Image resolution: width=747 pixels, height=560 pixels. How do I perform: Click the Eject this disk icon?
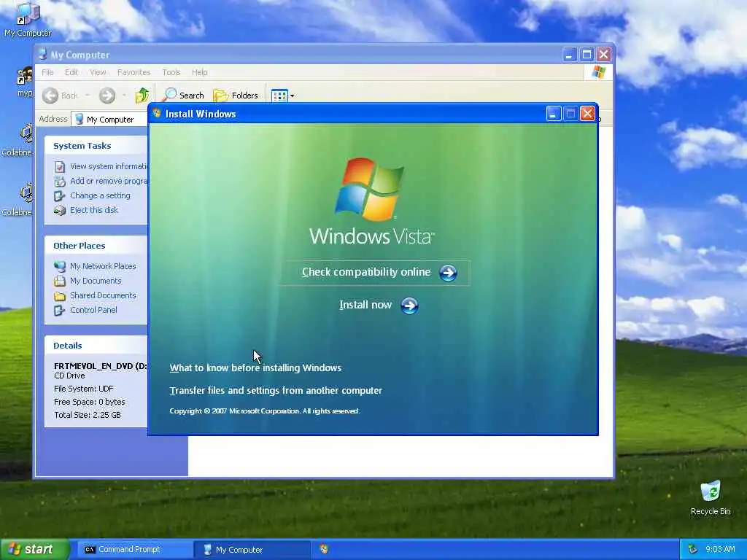point(60,211)
